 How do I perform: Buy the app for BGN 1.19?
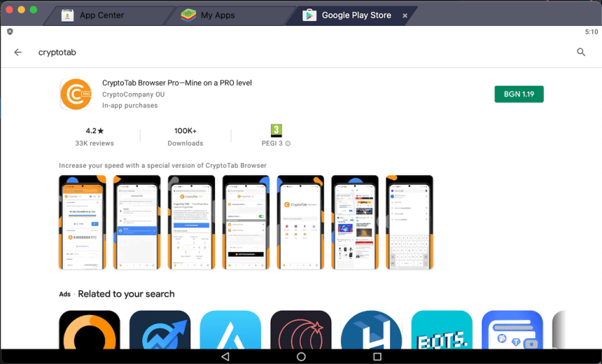519,94
